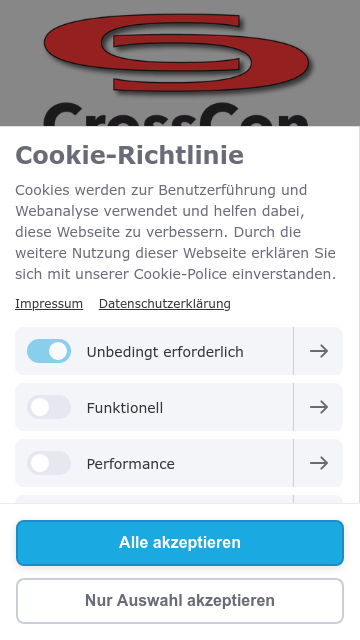Click the red S-shaped logo
This screenshot has height=640, width=360.
176,53
